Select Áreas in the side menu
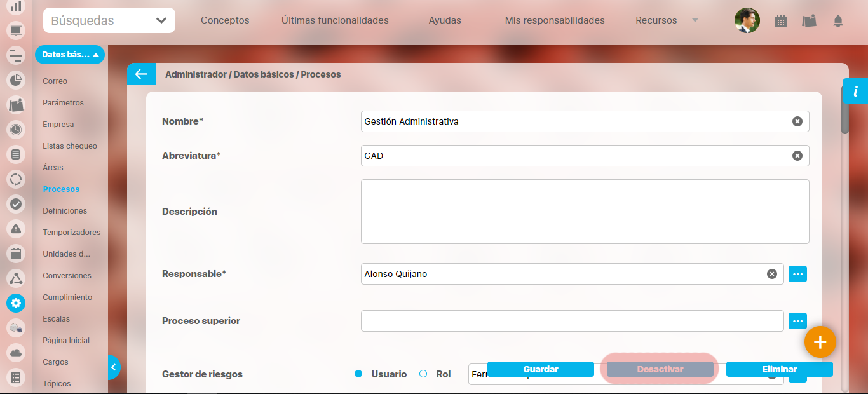Image resolution: width=868 pixels, height=394 pixels. tap(53, 168)
